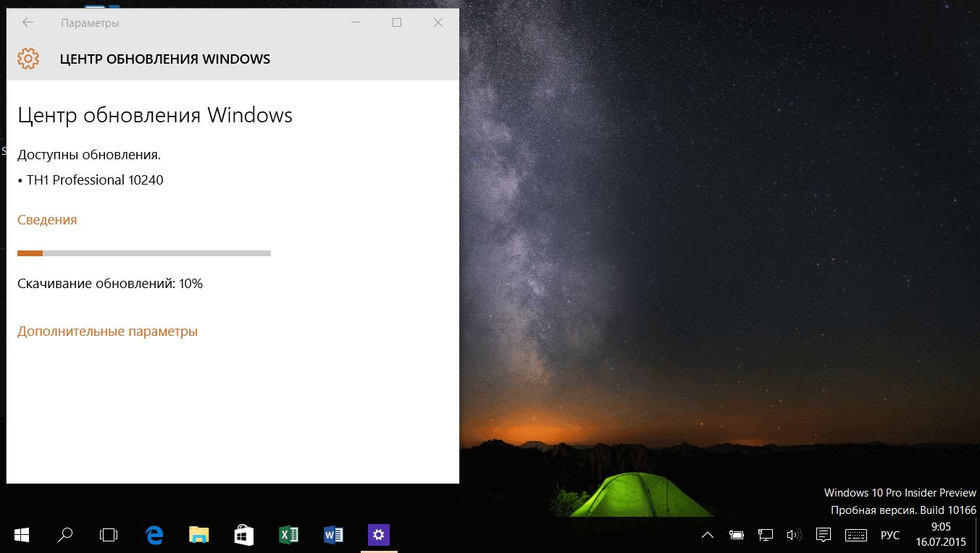Open the Сведения details link
The image size is (980, 553).
47,220
